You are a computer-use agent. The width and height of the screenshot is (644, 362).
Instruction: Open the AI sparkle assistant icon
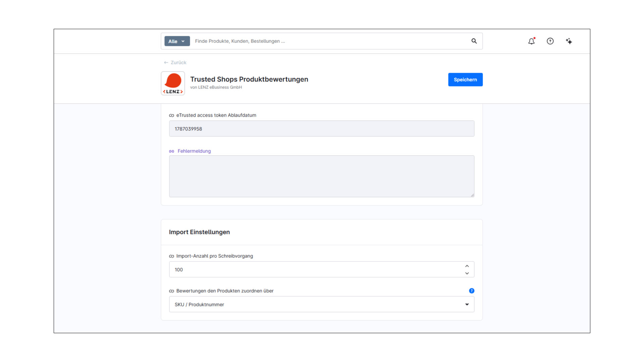(x=569, y=41)
